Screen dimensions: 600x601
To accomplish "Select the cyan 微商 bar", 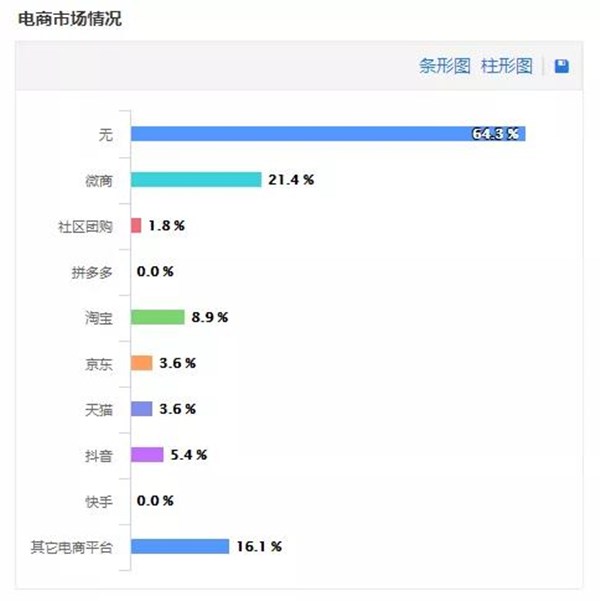I will pyautogui.click(x=196, y=179).
